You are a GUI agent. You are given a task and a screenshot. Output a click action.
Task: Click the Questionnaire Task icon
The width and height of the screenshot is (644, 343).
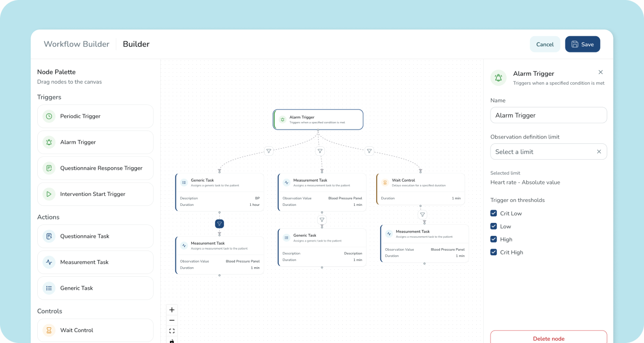[x=49, y=236]
